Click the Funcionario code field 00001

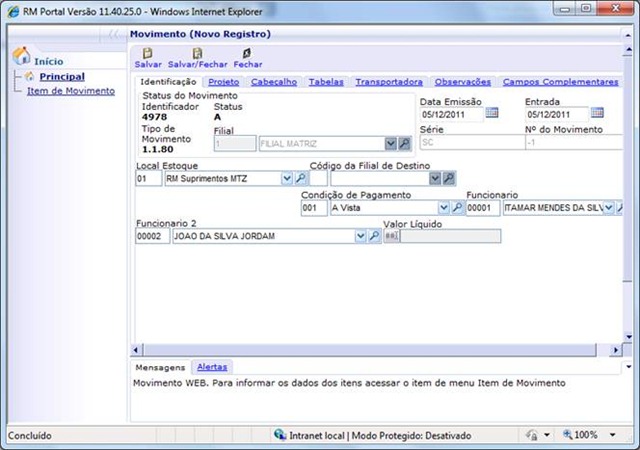[483, 208]
